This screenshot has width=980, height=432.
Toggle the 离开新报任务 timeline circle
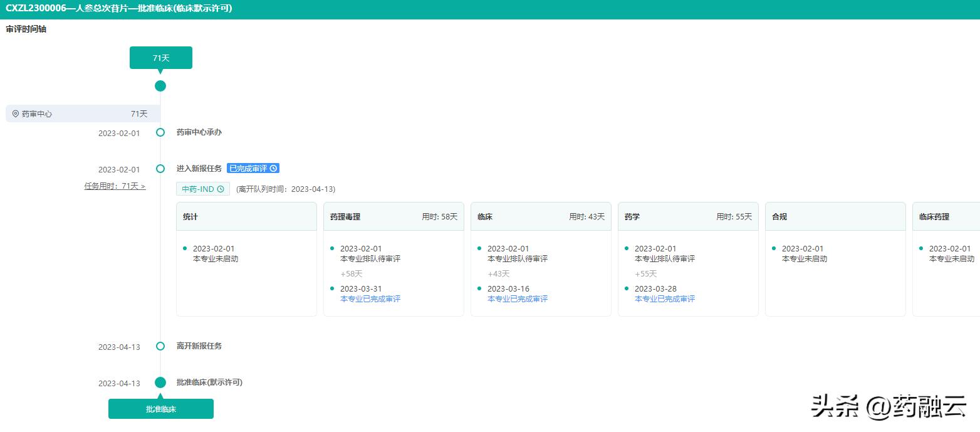(160, 346)
